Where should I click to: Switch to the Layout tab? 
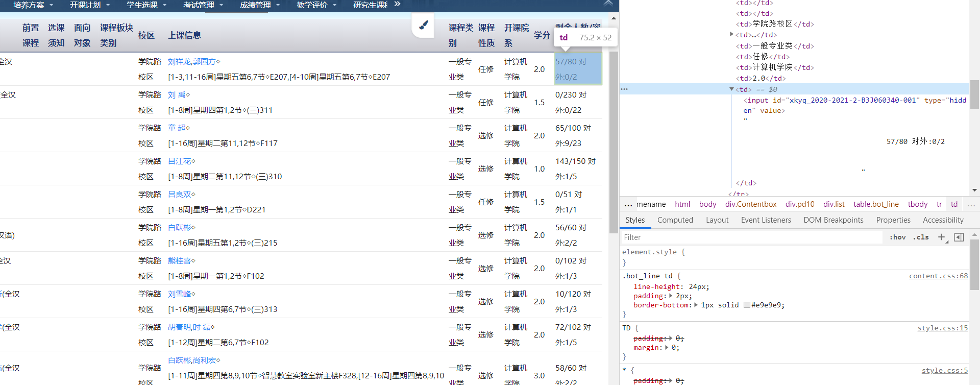click(717, 220)
